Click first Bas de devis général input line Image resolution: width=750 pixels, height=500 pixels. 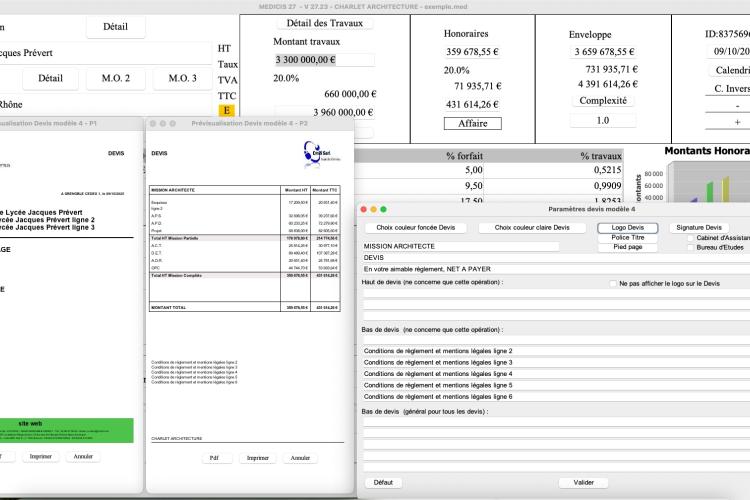point(556,422)
